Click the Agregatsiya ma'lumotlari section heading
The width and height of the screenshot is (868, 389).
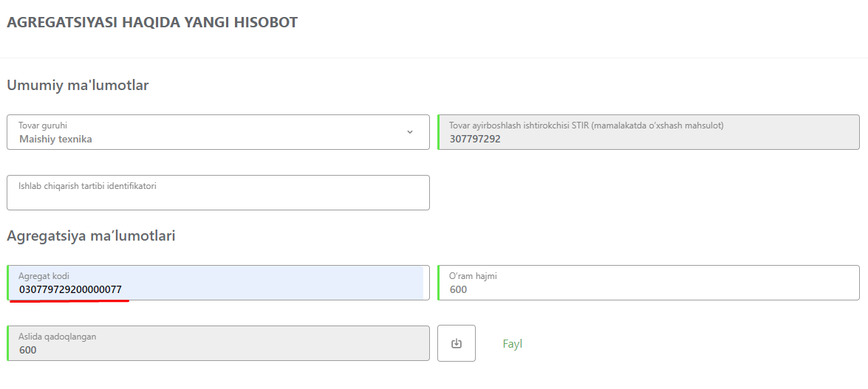point(91,235)
